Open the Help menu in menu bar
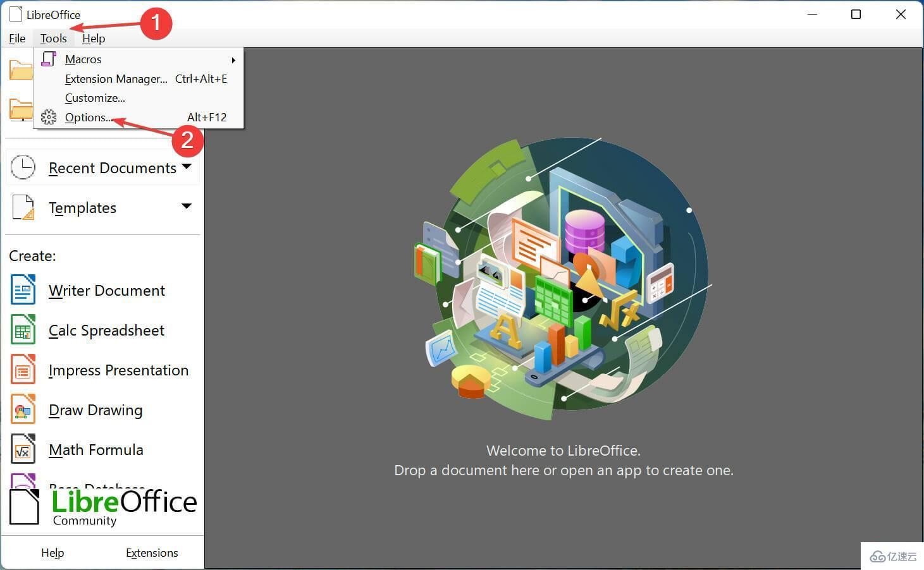Viewport: 924px width, 570px height. tap(94, 39)
